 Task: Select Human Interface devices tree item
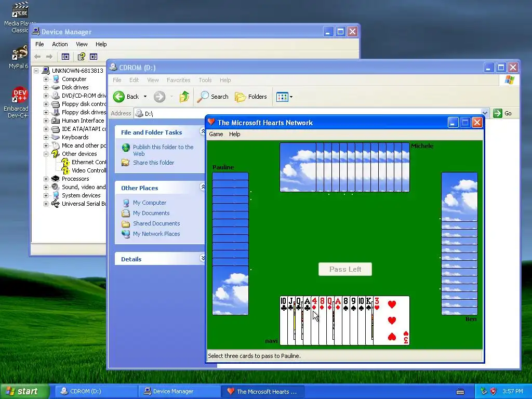83,121
